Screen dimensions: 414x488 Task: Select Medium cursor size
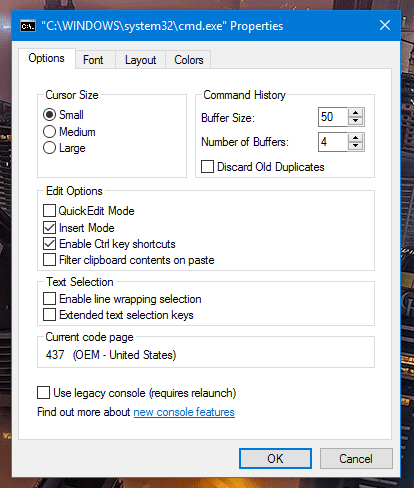(49, 132)
